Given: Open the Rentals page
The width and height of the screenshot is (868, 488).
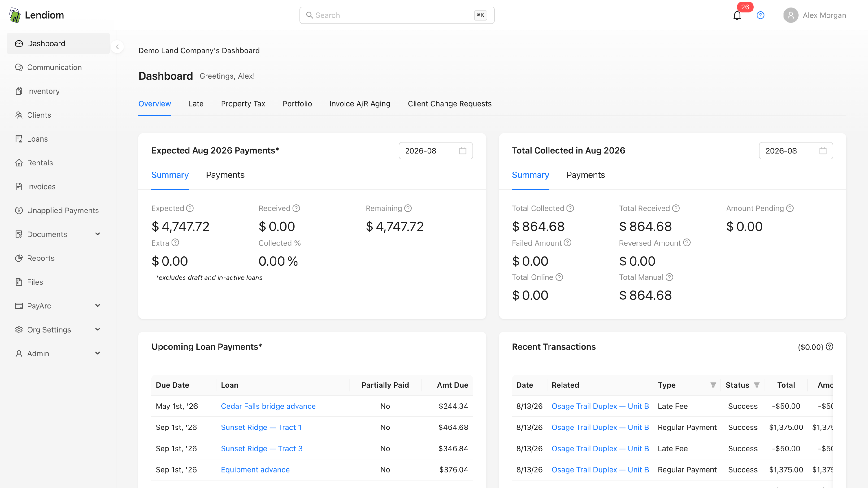Looking at the screenshot, I should click(x=58, y=163).
